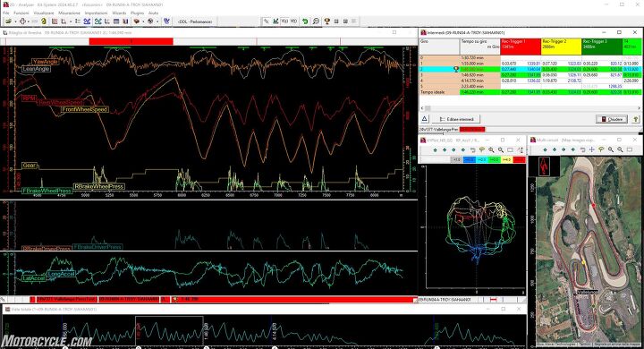Image resolution: width=644 pixels, height=349 pixels.
Task: Open the DDL - Performance combo box
Action: pos(195,21)
